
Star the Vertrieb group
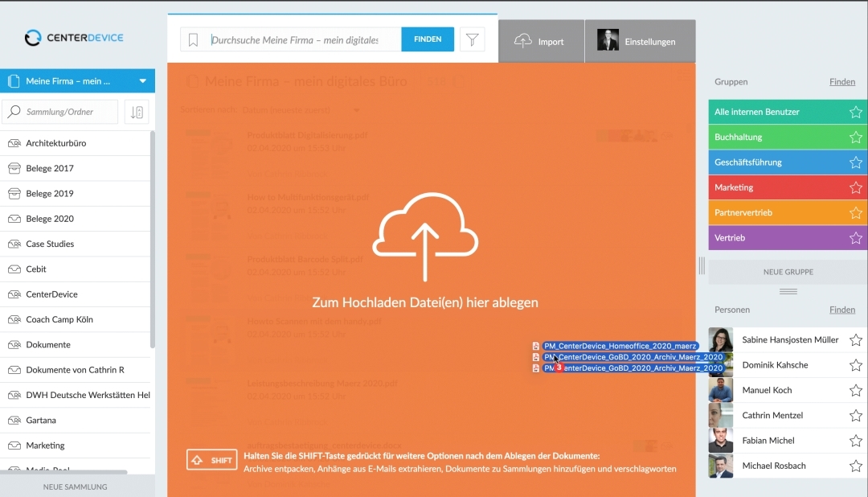[855, 238]
